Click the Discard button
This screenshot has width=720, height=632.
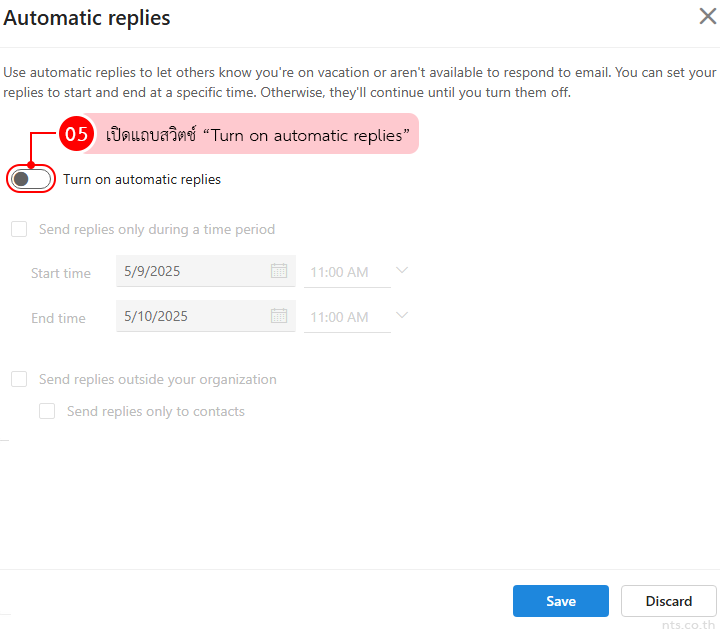click(x=669, y=601)
